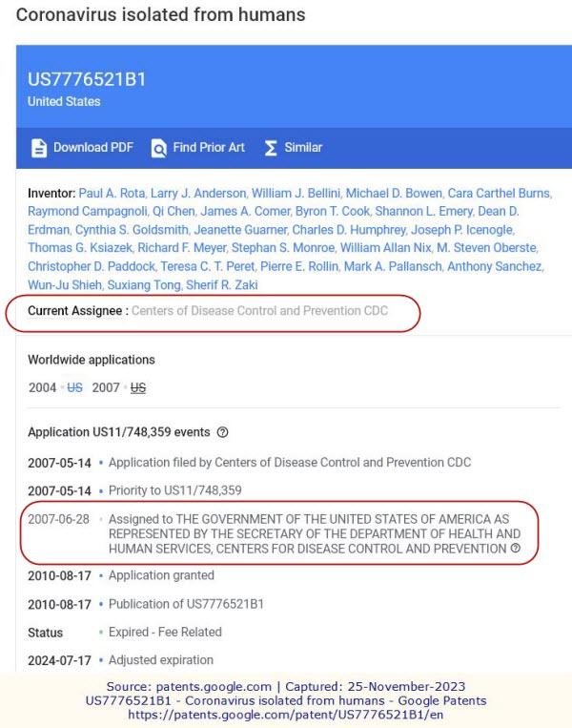This screenshot has width=572, height=728.
Task: Open inventor Michael D. Bowen link
Action: click(x=394, y=193)
